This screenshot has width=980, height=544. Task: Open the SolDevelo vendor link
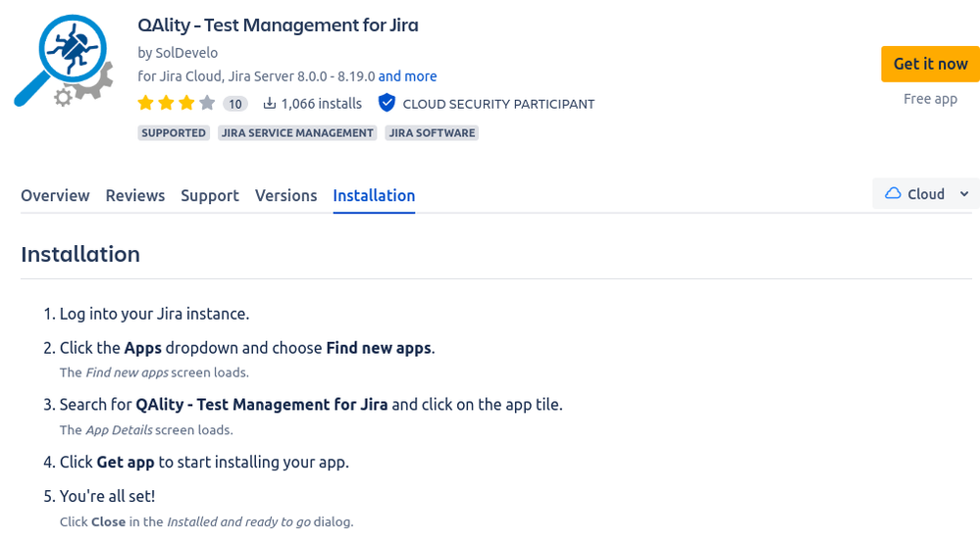[x=186, y=53]
